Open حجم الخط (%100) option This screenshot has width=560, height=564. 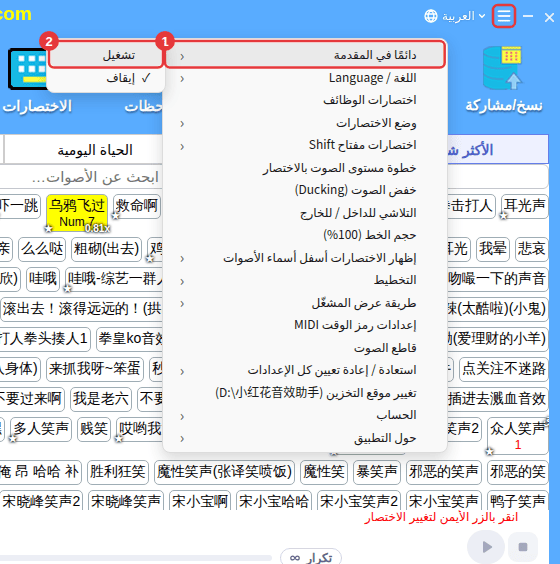pyautogui.click(x=305, y=235)
